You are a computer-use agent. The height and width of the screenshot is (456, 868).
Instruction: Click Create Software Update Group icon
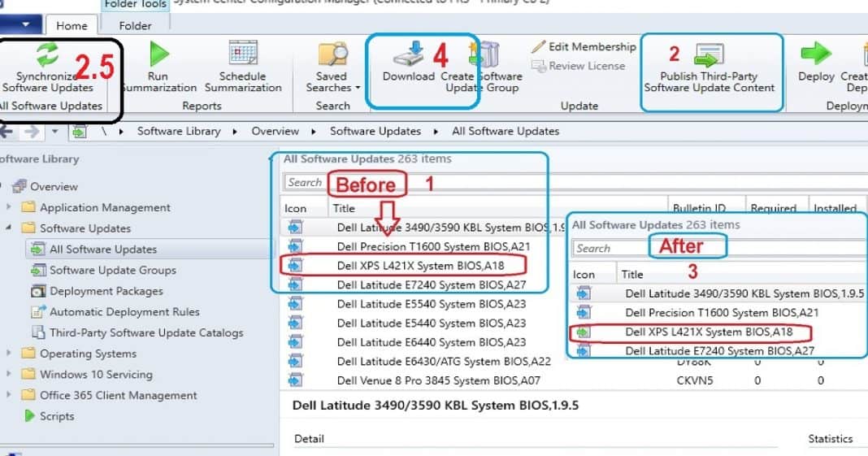pyautogui.click(x=485, y=54)
